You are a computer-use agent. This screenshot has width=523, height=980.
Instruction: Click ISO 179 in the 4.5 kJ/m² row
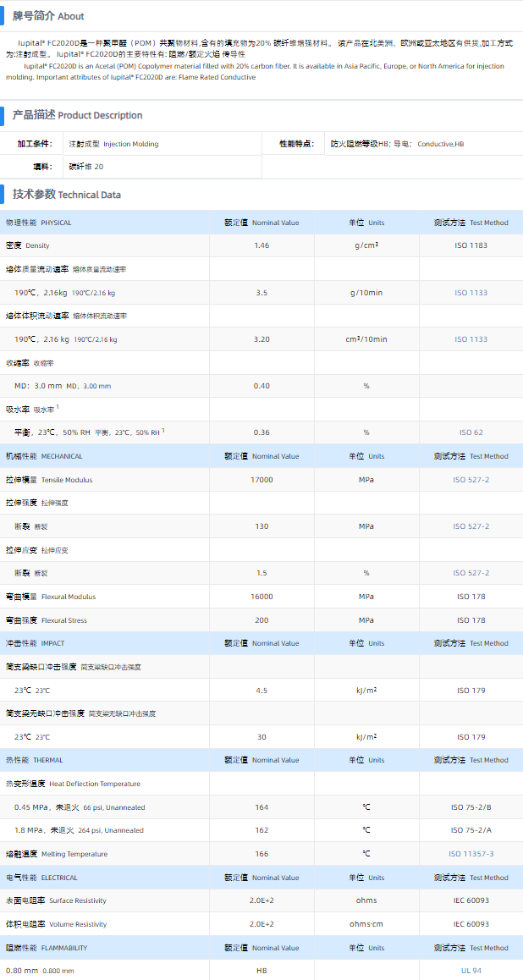471,691
